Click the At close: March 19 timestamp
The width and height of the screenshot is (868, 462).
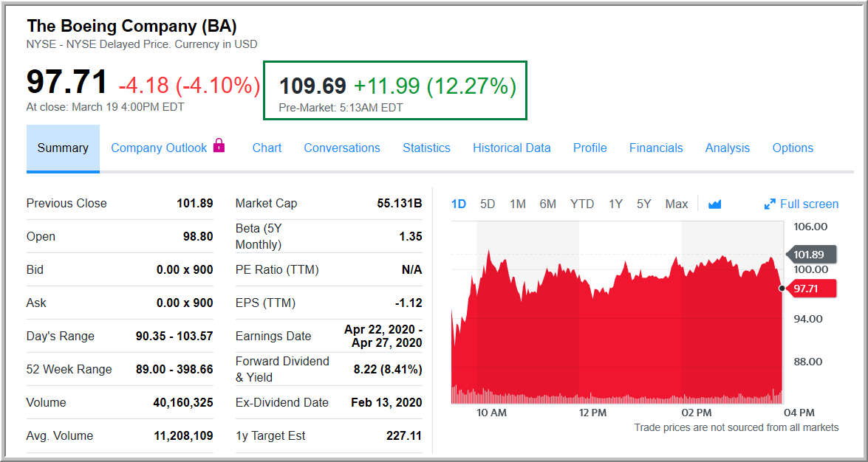(x=105, y=107)
